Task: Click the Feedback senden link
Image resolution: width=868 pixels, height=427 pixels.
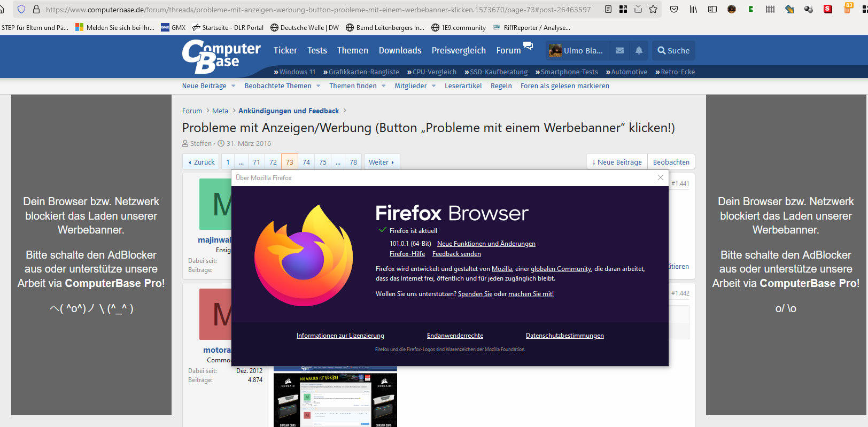Action: [x=456, y=254]
